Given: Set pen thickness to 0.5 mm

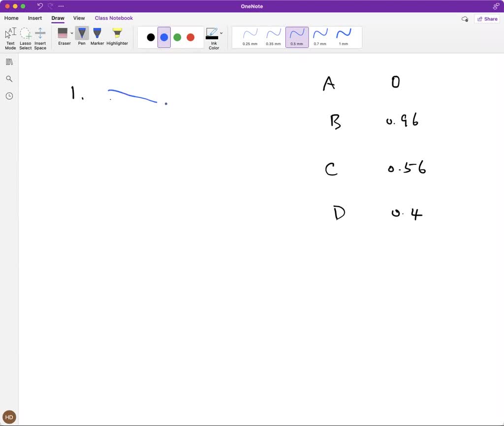Looking at the screenshot, I should click(297, 37).
